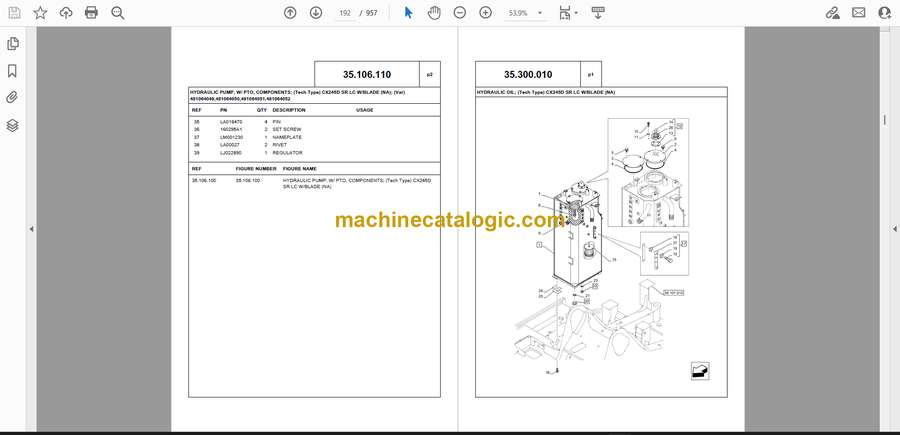Click the return arrow icon in diagram corner
This screenshot has height=435, width=900.
tap(700, 371)
